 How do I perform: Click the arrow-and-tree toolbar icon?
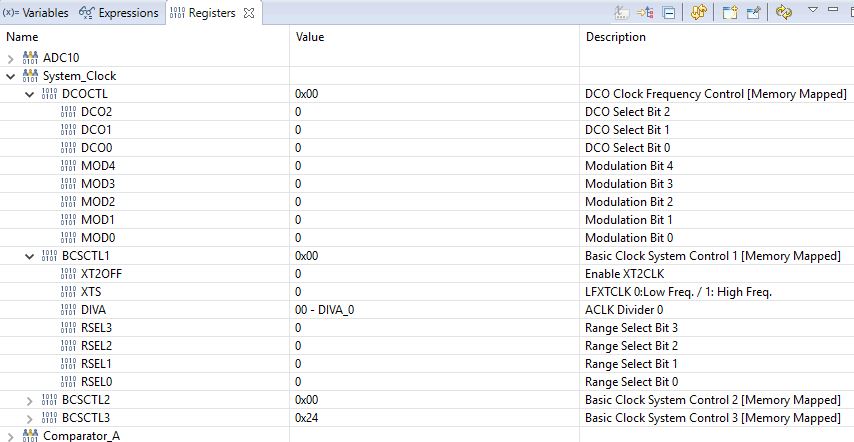tap(645, 13)
